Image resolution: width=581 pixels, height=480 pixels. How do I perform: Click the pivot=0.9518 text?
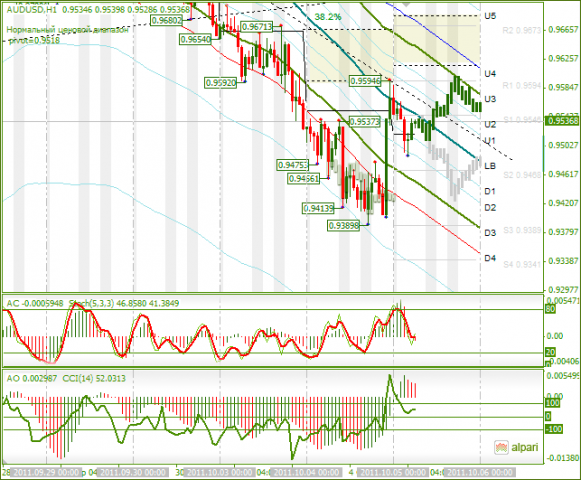click(x=34, y=40)
